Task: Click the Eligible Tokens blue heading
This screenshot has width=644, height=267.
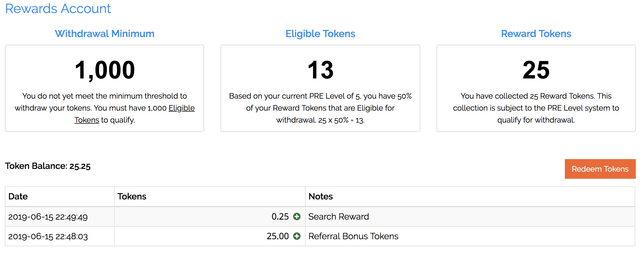Action: click(320, 34)
